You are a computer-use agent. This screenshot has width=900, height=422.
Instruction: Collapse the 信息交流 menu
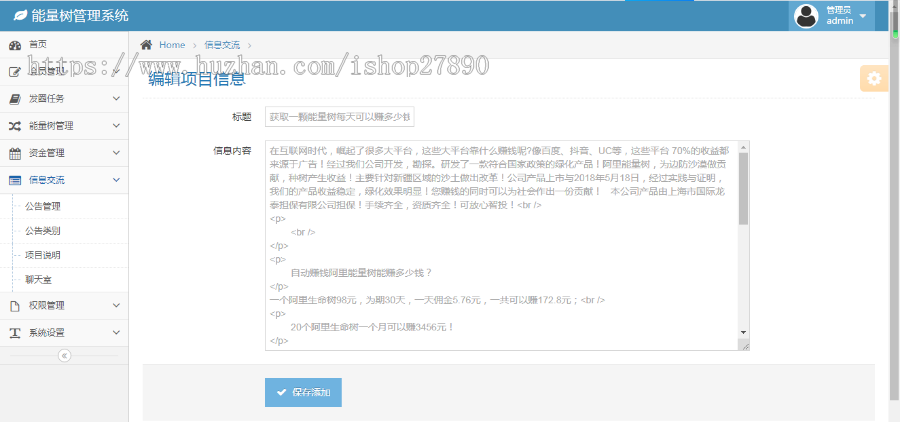pos(46,180)
